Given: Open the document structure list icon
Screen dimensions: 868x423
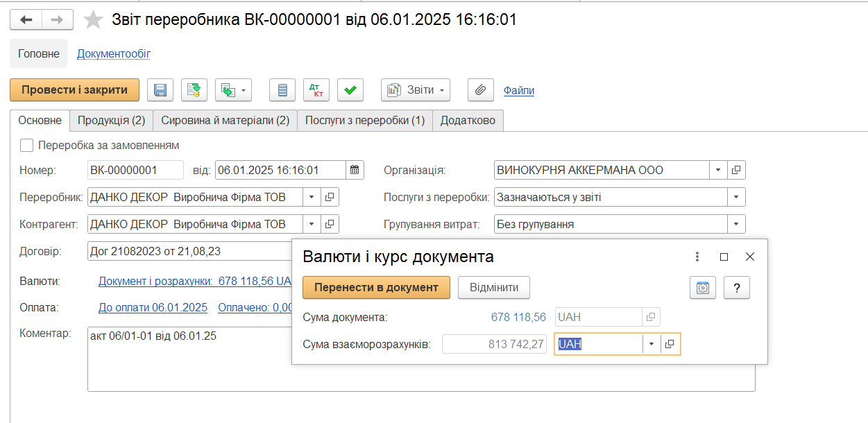Looking at the screenshot, I should [x=282, y=90].
